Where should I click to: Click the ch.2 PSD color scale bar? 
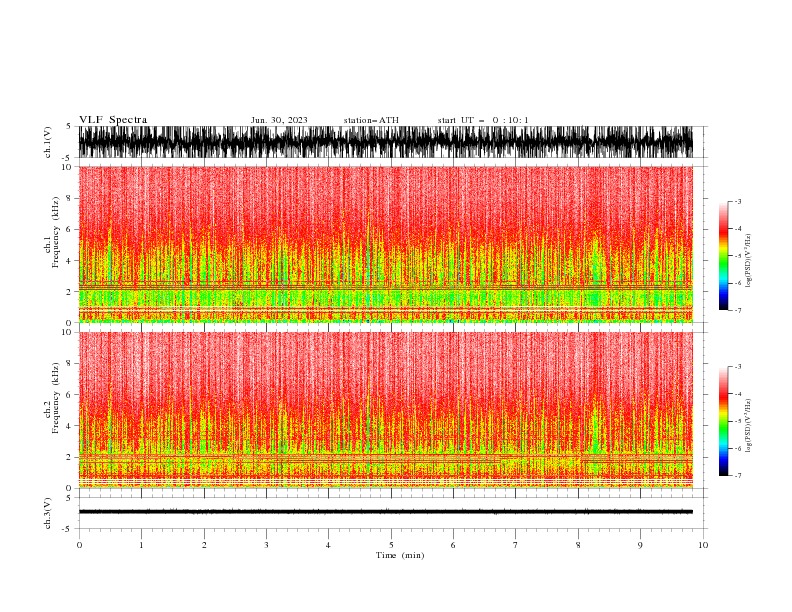point(723,421)
